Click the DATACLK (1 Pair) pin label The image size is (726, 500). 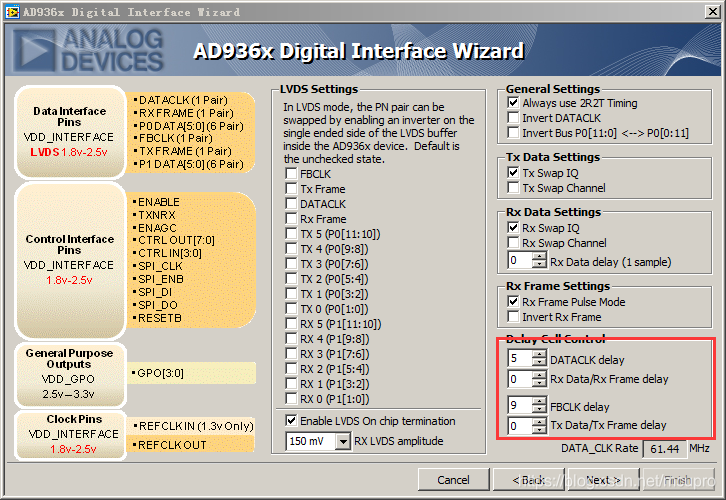coord(181,100)
